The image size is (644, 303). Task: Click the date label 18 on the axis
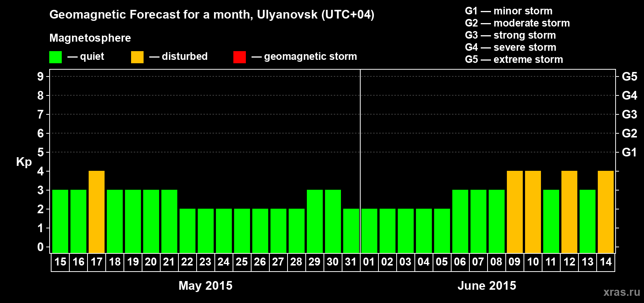click(x=115, y=262)
